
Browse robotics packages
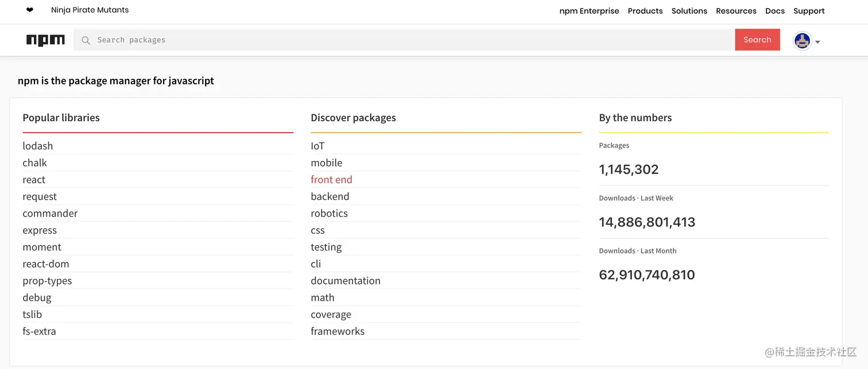point(329,213)
